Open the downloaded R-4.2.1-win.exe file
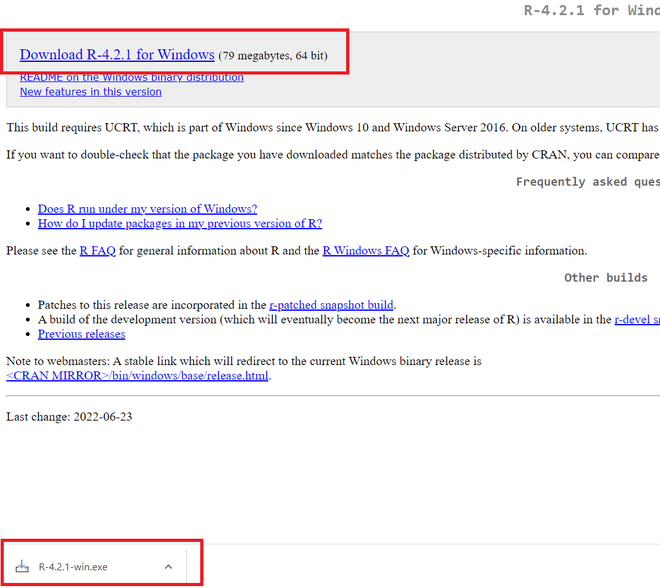 pos(73,567)
